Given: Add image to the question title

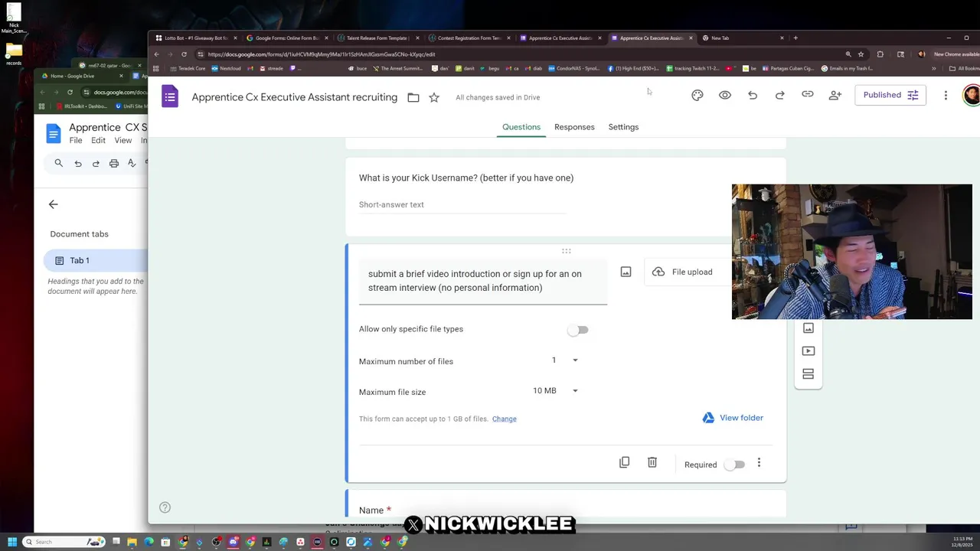Looking at the screenshot, I should (x=626, y=272).
